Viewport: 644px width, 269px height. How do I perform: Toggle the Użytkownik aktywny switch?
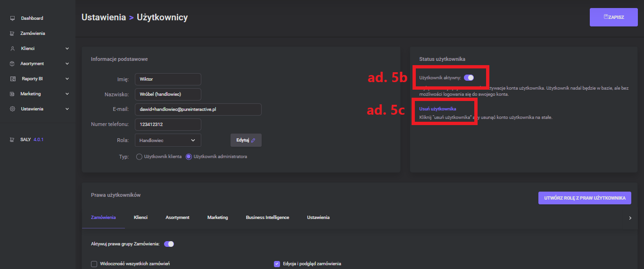(469, 78)
